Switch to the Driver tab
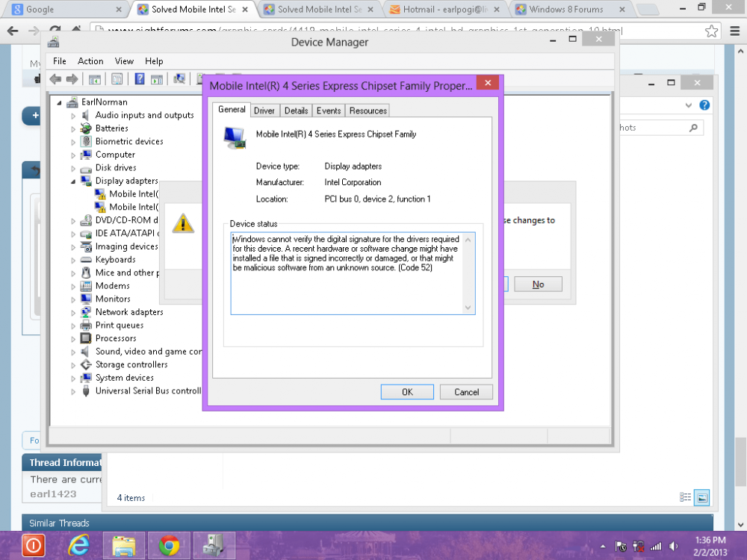Image resolution: width=747 pixels, height=560 pixels. click(264, 111)
